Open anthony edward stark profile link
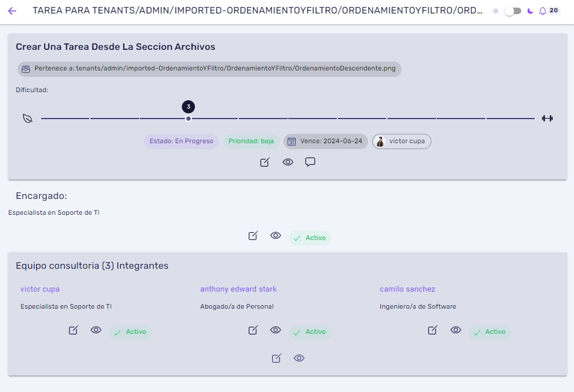This screenshot has width=574, height=392. click(x=238, y=289)
